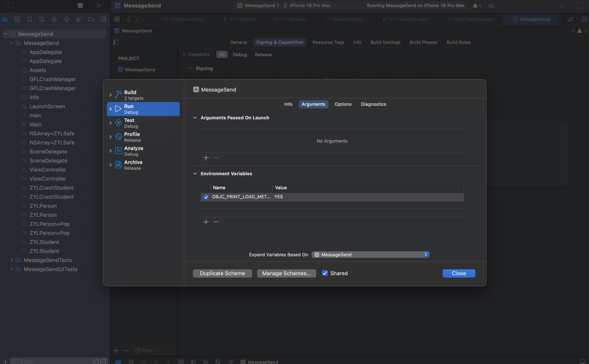Toggle the targets list sidebar icon
Image resolution: width=589 pixels, height=364 pixels.
116,42
